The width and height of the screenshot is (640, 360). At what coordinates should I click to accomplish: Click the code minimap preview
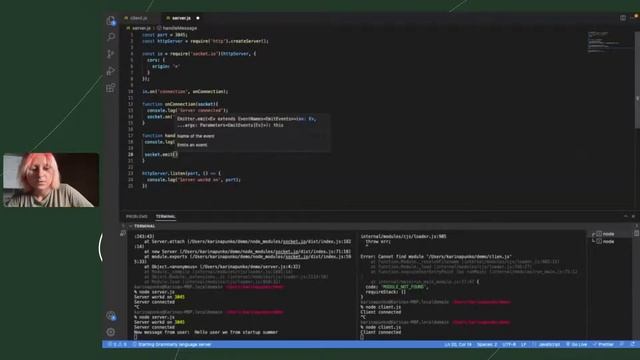[608, 42]
